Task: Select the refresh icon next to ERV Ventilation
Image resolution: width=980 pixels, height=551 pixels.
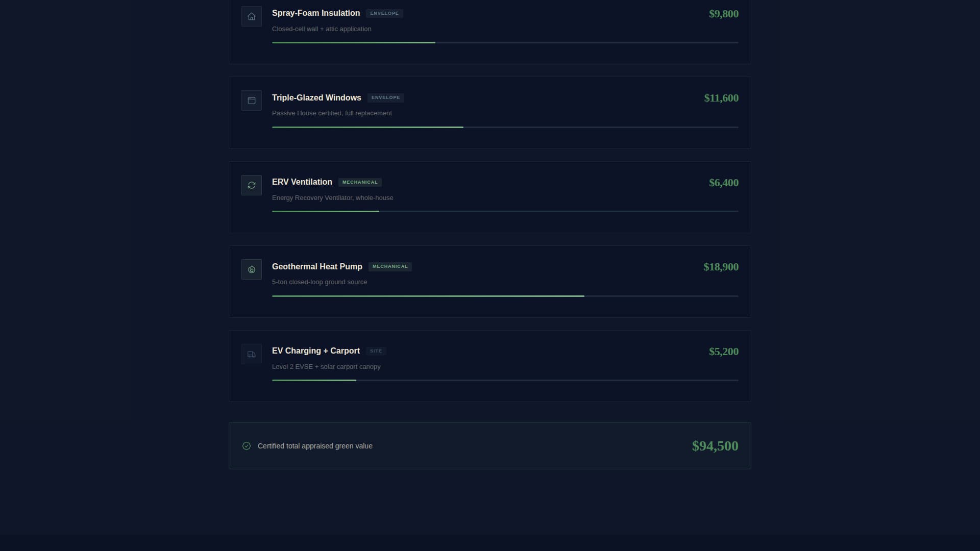Action: coord(251,185)
